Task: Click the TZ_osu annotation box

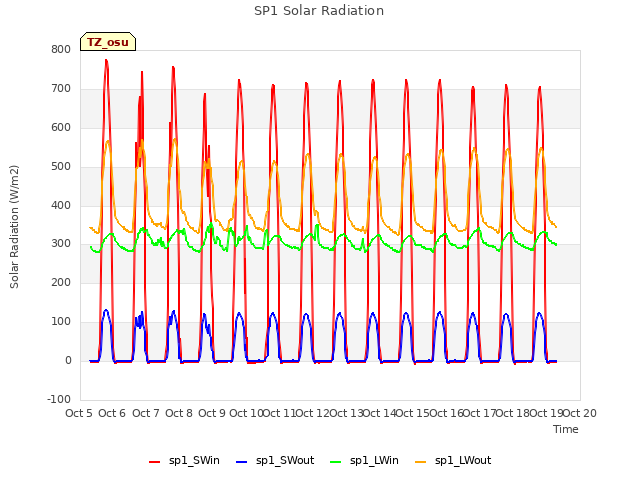Action: [x=108, y=42]
